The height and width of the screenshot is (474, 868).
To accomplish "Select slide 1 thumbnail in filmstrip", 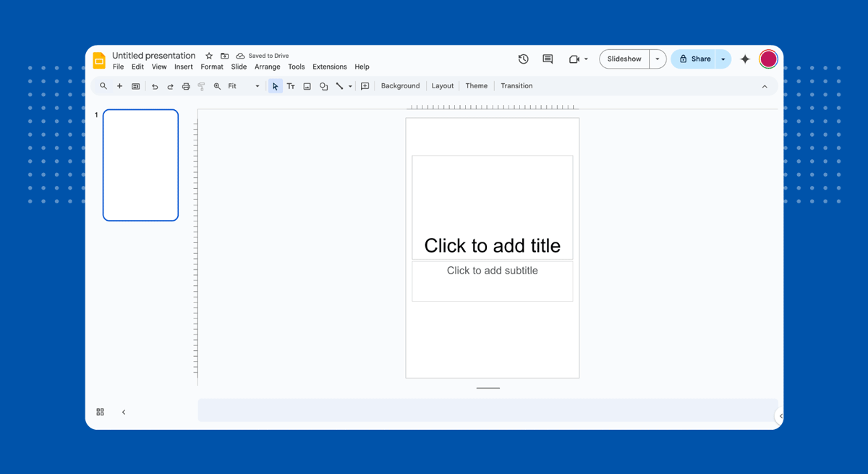I will click(x=140, y=165).
